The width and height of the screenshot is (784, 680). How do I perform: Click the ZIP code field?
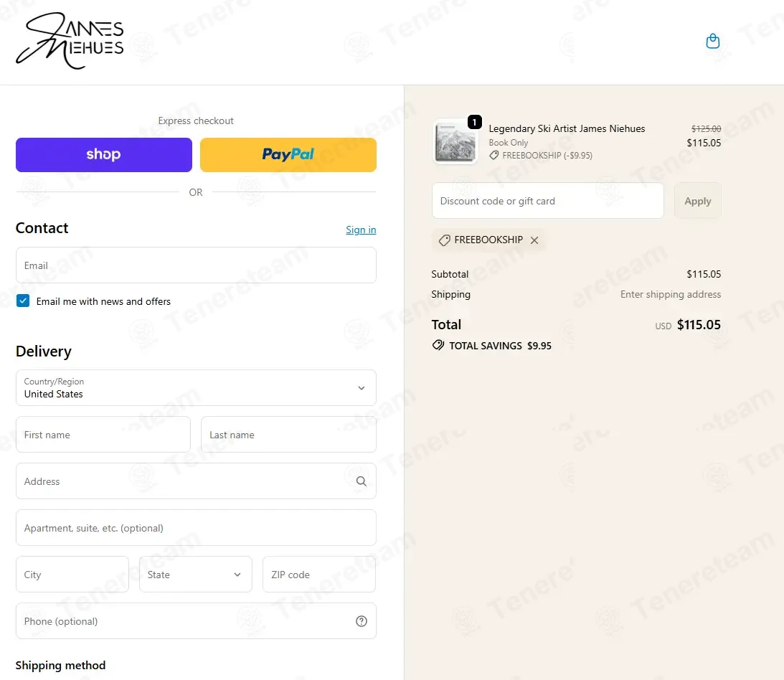coord(319,574)
